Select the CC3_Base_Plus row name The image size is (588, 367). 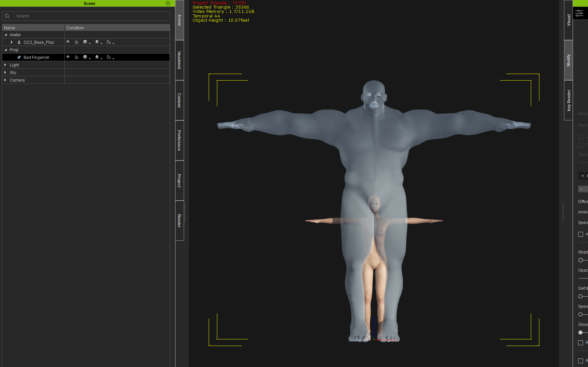[39, 42]
